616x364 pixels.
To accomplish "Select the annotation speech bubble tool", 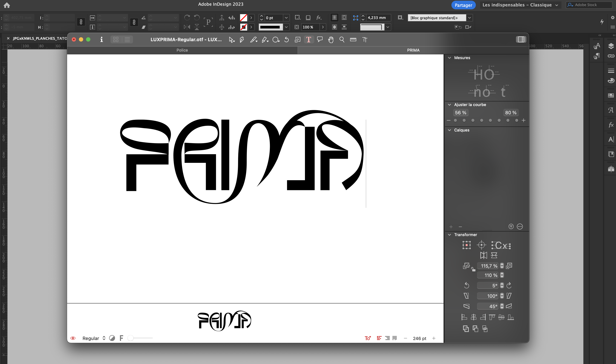I will [319, 39].
